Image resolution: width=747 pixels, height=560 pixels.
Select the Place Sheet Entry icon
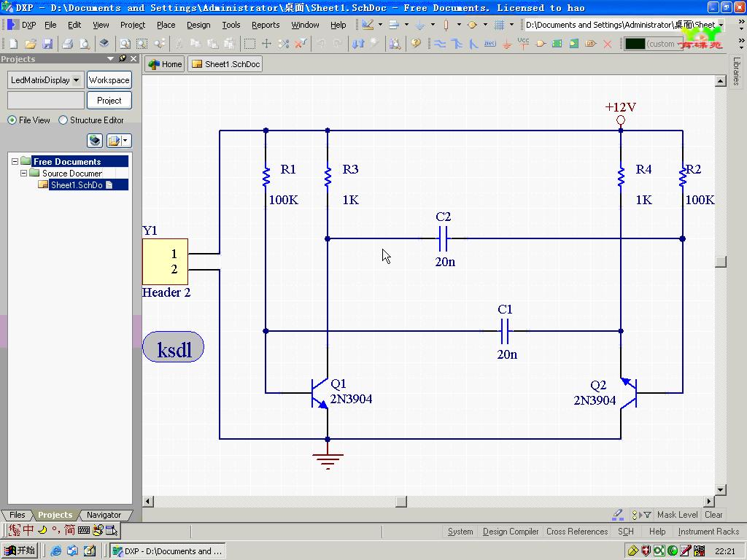tap(574, 44)
